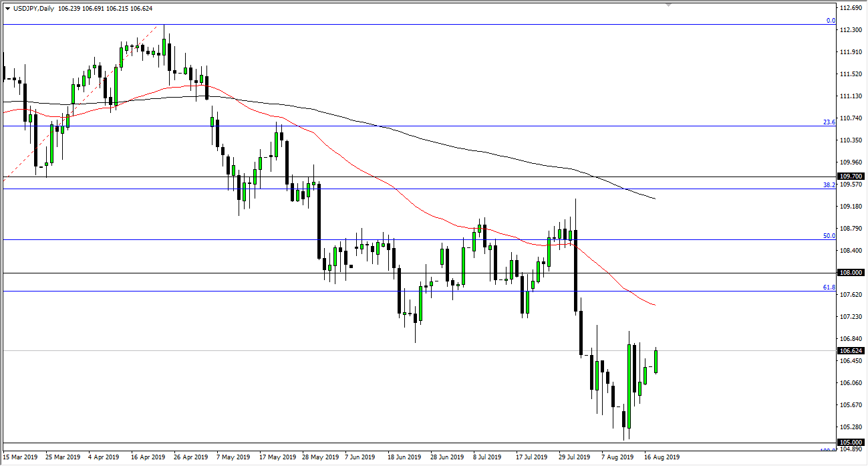Select the 38.2 Fibonacci level label

(x=829, y=185)
